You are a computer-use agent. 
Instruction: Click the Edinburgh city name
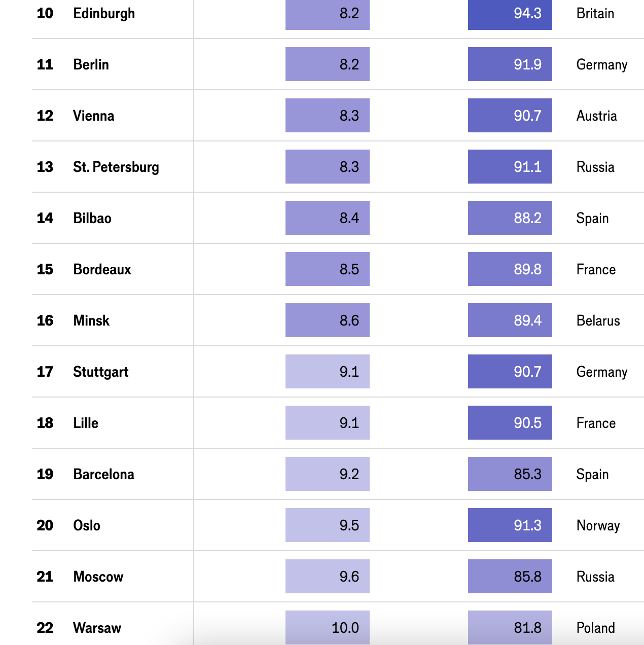pyautogui.click(x=104, y=14)
